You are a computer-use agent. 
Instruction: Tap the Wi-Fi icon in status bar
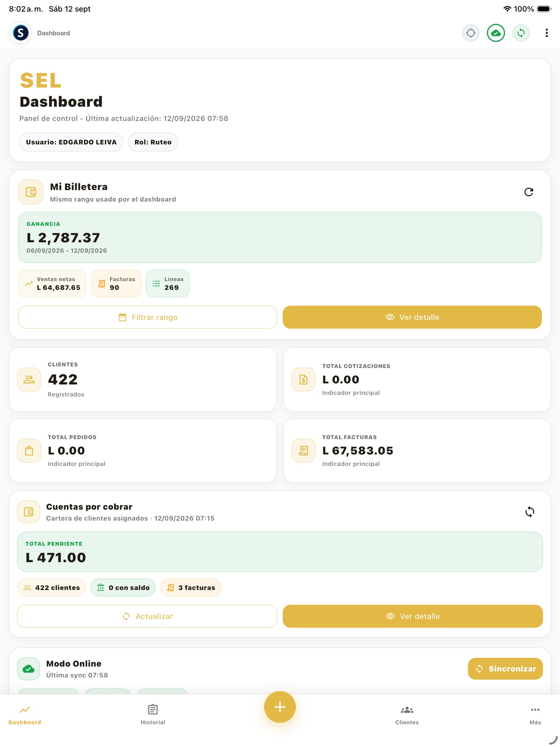[x=507, y=9]
